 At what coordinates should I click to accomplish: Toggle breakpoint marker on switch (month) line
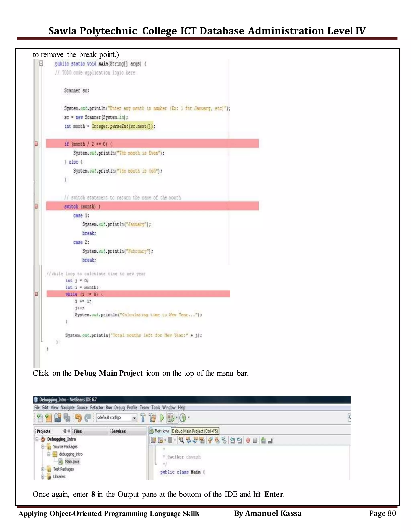[x=36, y=206]
